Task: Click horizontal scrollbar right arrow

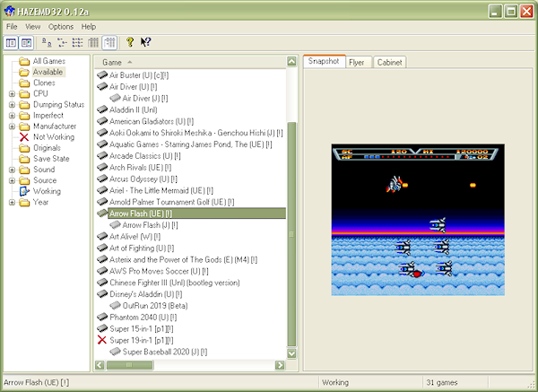Action: [x=280, y=365]
